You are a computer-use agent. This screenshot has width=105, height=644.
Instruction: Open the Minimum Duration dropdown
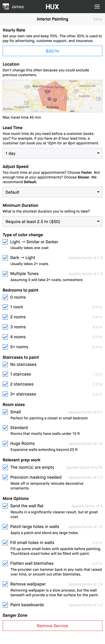52,221
